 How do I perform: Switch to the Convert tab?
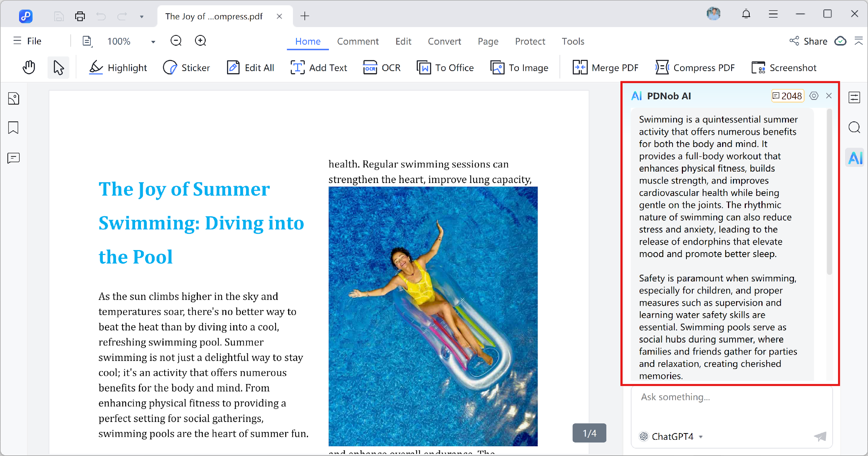(x=444, y=41)
